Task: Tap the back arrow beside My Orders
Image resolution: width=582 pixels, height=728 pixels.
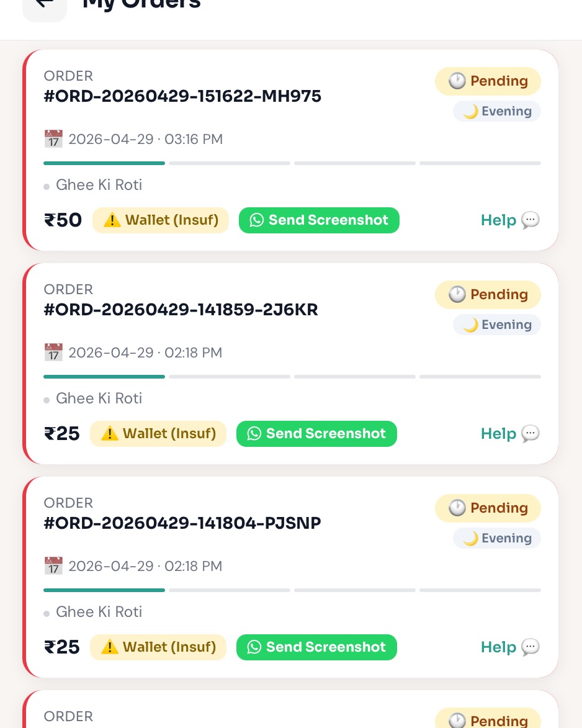Action: (x=45, y=6)
